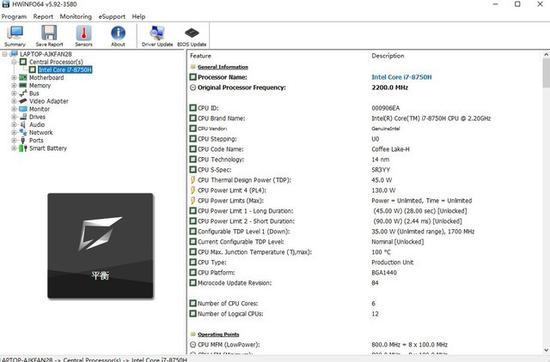
Task: Expand the Smart Battery node
Action: (x=14, y=148)
